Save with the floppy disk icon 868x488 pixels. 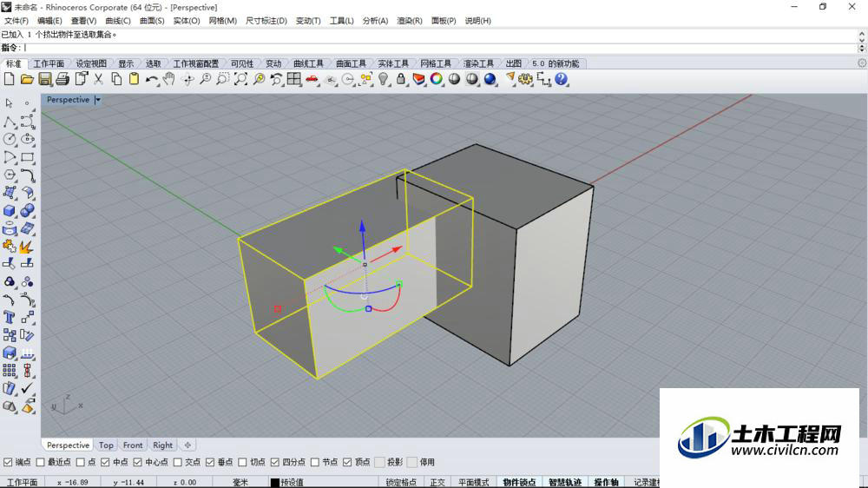click(x=45, y=79)
